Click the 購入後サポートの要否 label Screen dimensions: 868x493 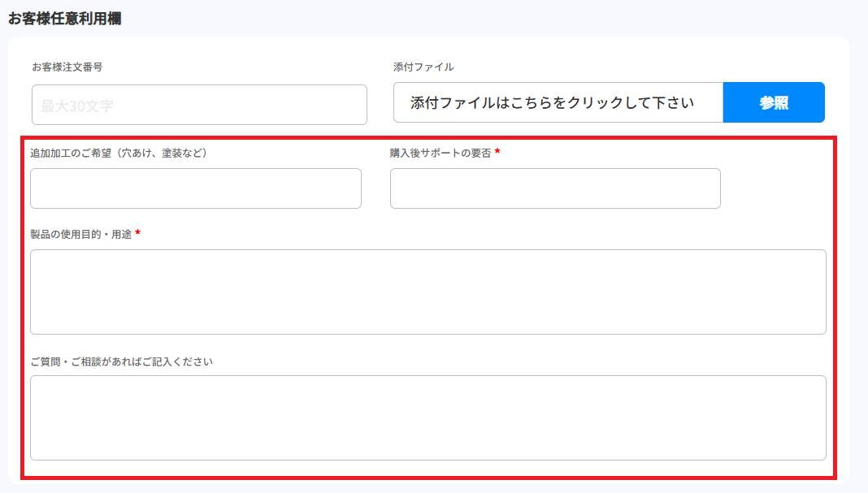pos(440,153)
